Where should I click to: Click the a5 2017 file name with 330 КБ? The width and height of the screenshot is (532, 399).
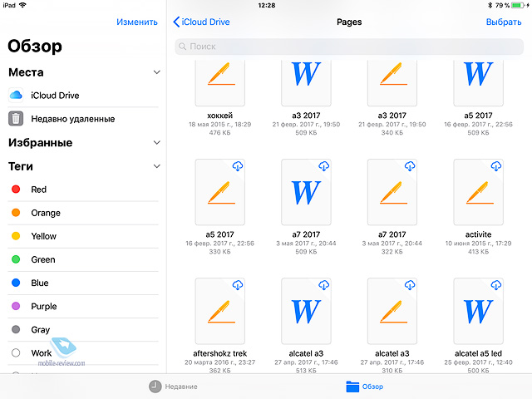[x=219, y=234]
